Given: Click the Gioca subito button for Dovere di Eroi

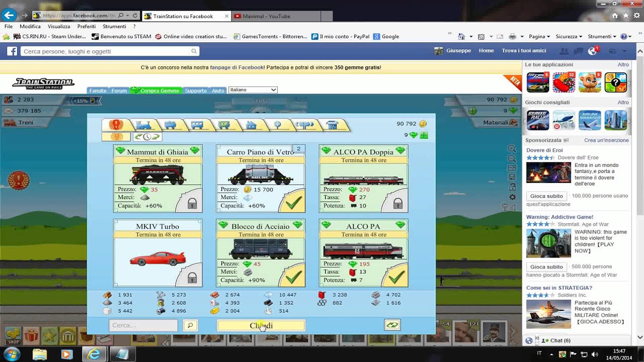Looking at the screenshot, I should coord(546,196).
